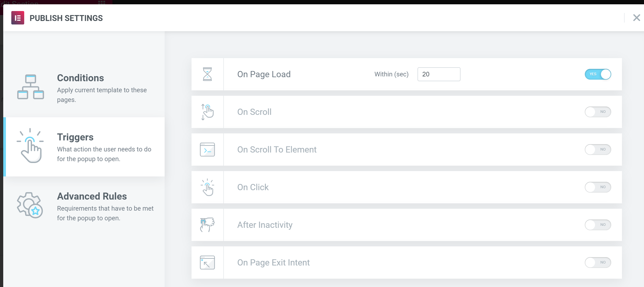Click the Within (sec) input field

click(439, 74)
